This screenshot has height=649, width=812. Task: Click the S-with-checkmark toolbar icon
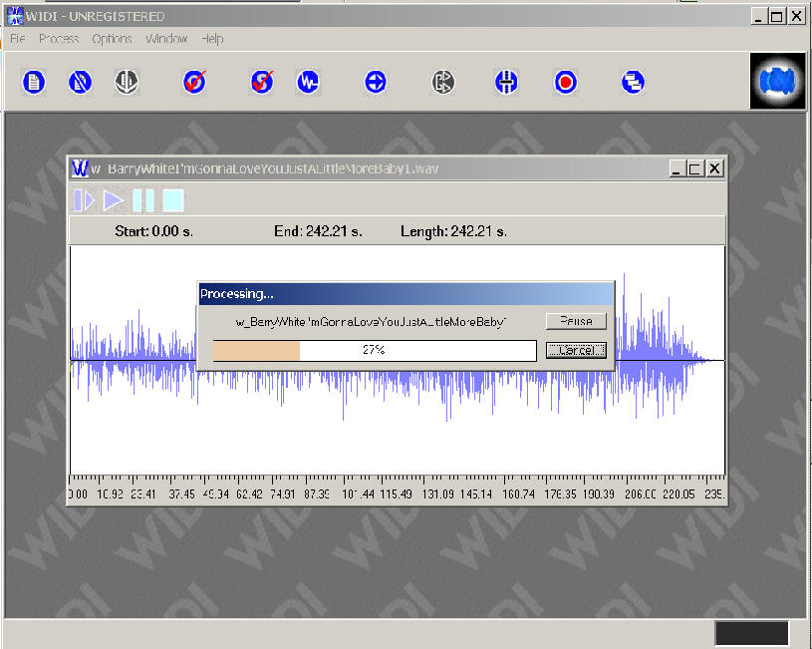[262, 82]
